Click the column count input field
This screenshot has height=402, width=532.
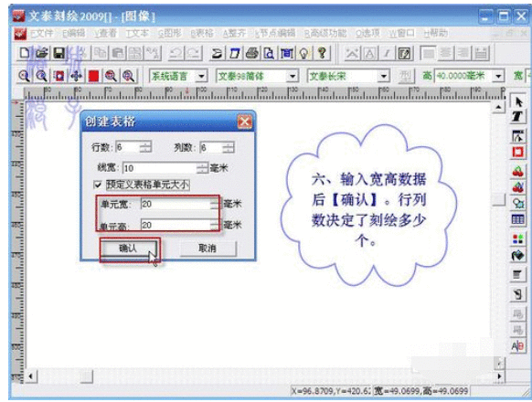[211, 147]
